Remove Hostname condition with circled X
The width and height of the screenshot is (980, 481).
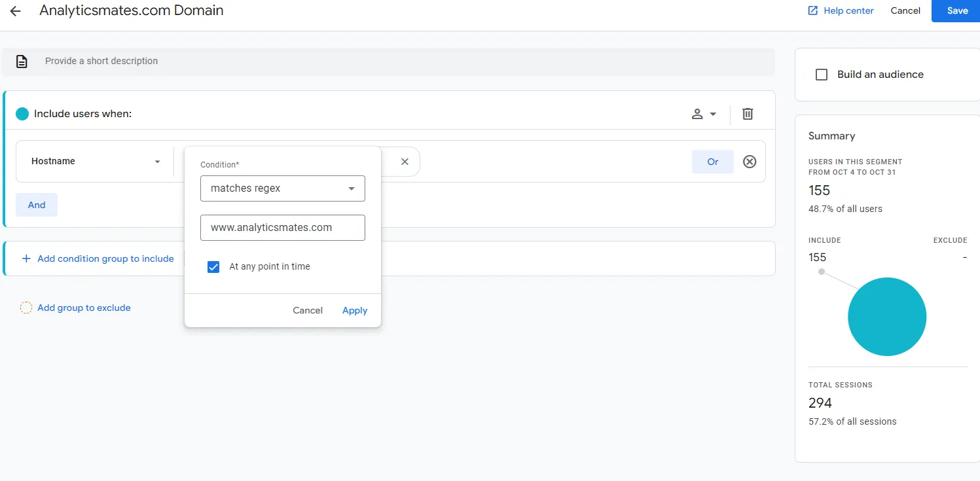tap(750, 162)
